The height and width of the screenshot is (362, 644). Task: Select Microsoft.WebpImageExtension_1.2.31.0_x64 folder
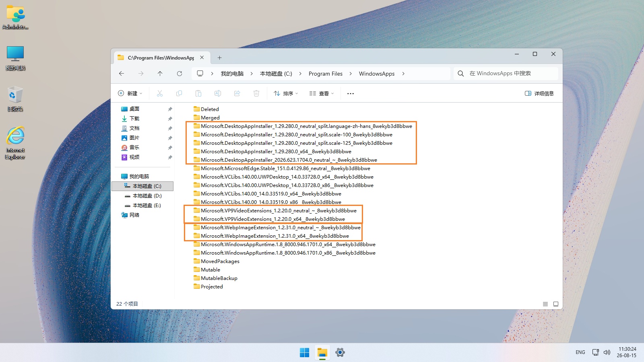(x=271, y=236)
